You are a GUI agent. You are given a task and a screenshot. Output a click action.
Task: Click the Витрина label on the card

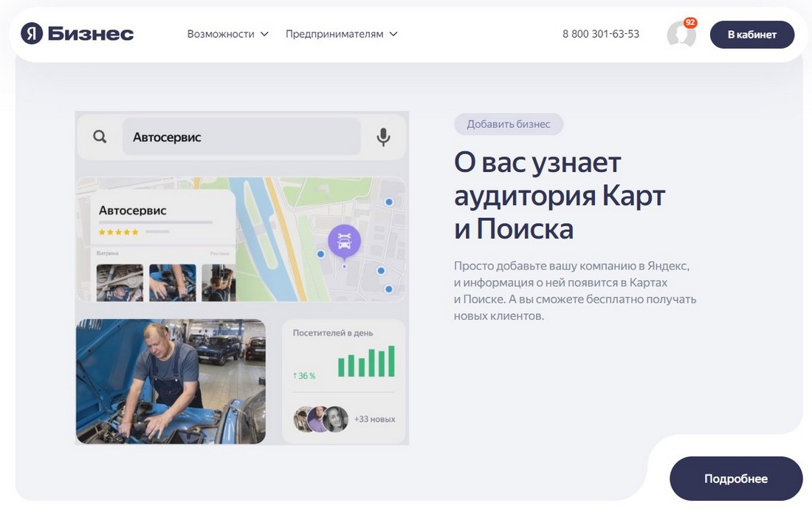107,253
